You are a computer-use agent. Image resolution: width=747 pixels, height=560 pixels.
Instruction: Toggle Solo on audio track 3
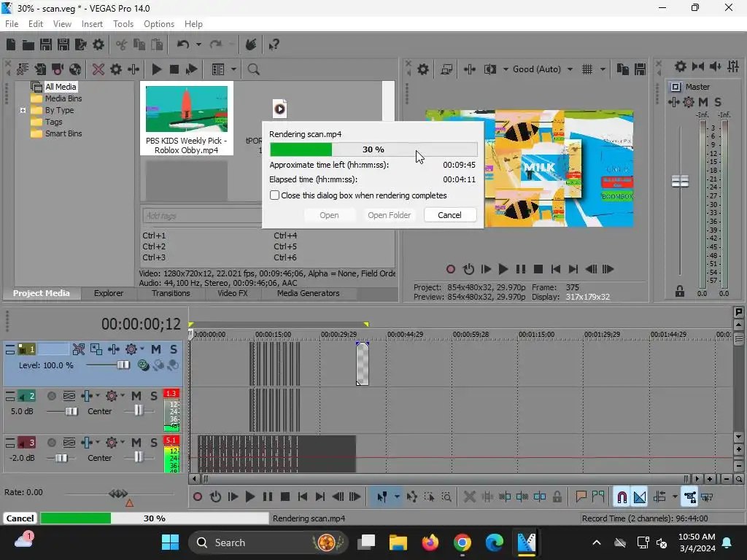[x=153, y=443]
